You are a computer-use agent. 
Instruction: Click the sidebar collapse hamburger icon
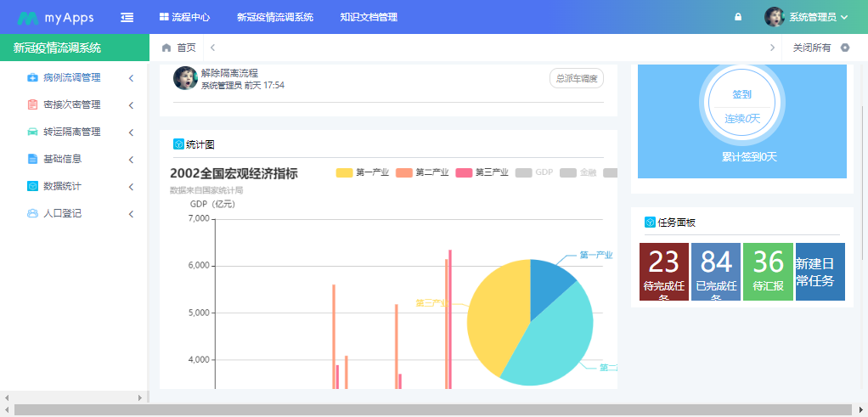tap(127, 17)
